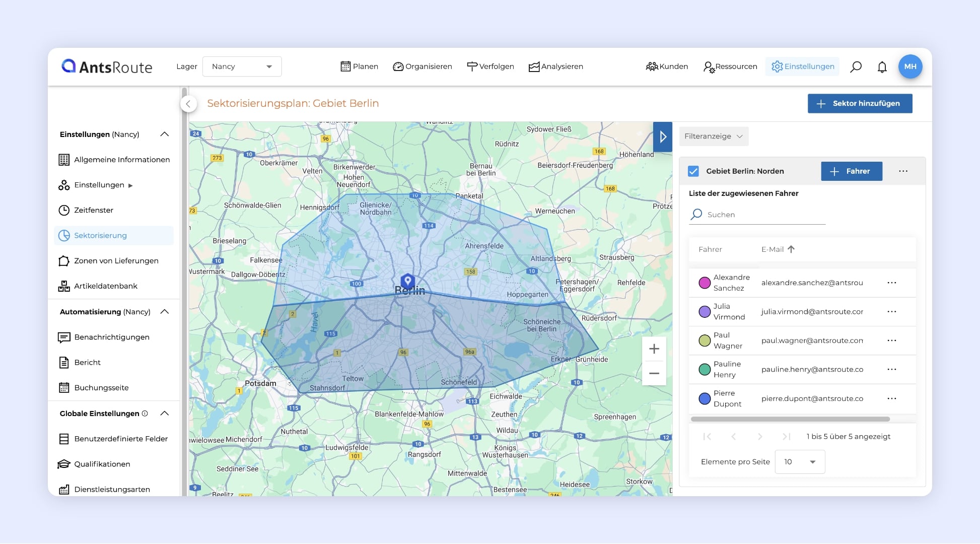Click the Analysieren chart icon

pyautogui.click(x=534, y=66)
